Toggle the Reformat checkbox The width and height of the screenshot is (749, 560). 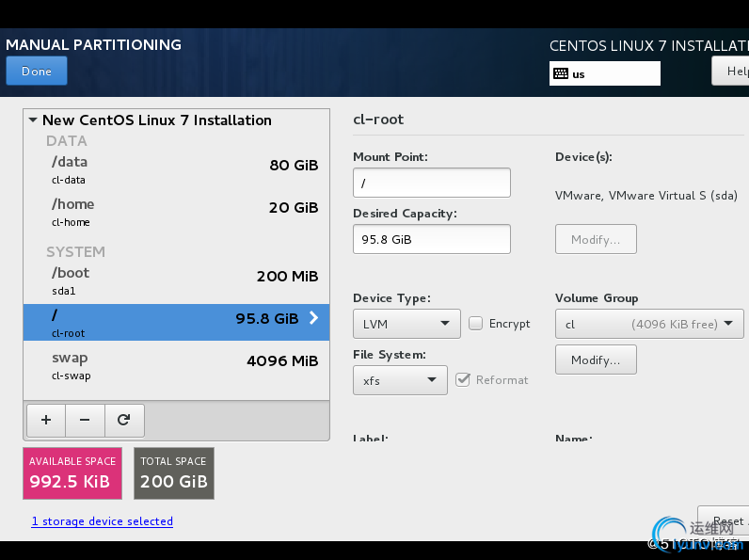462,380
